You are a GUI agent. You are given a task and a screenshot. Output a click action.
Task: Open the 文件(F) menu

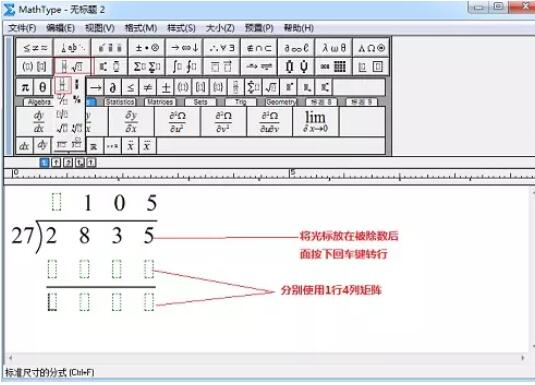pos(22,28)
